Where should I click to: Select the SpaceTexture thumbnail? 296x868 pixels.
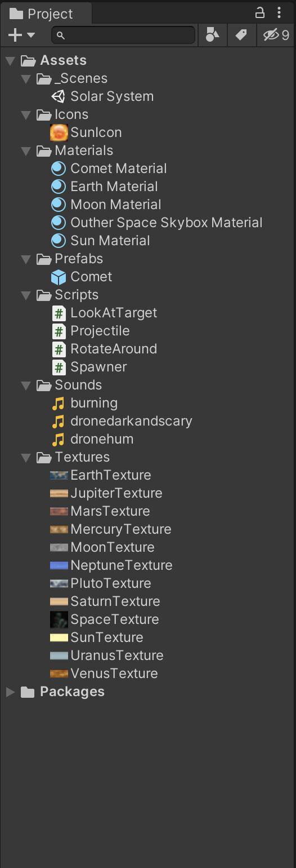tap(59, 619)
